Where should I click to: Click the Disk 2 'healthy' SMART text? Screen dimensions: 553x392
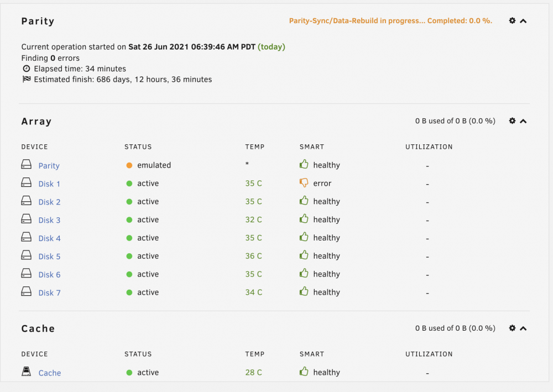(x=327, y=202)
